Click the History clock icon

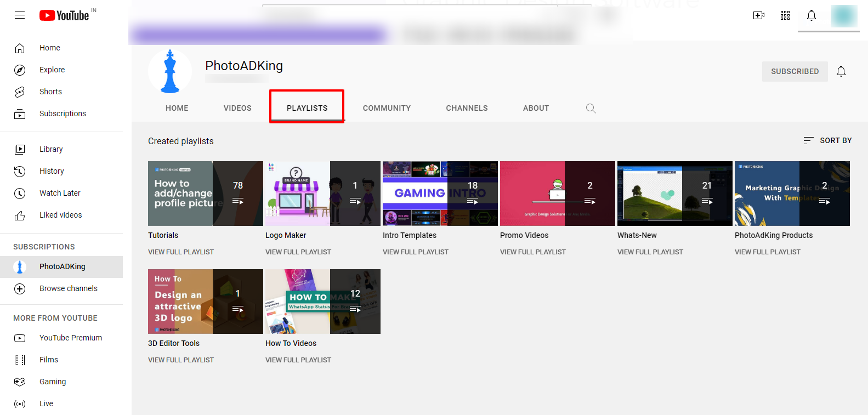click(x=20, y=171)
